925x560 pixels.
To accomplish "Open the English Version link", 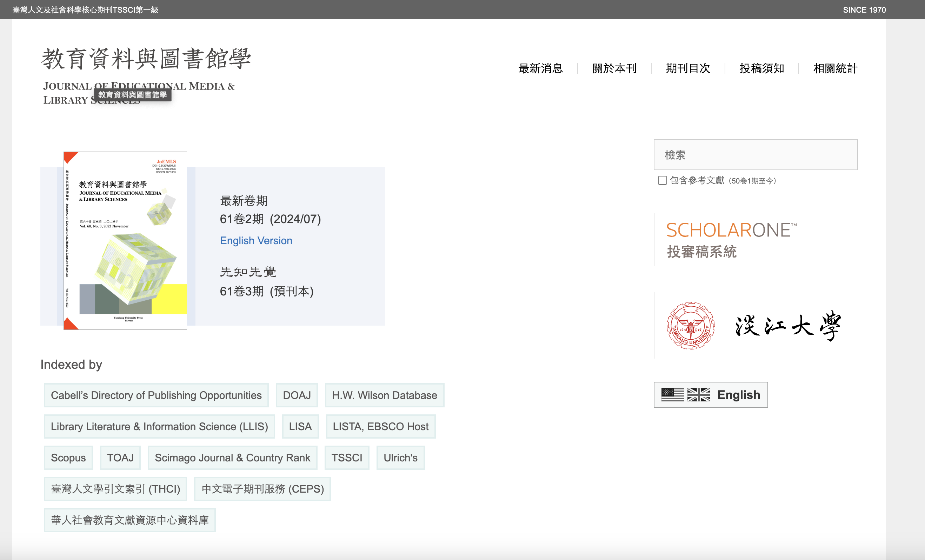I will [x=256, y=241].
